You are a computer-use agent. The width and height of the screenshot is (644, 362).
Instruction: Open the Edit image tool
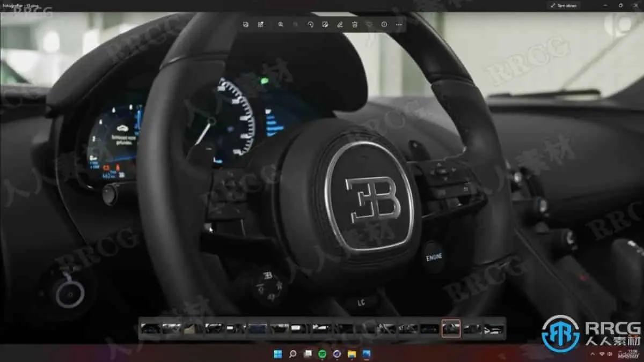(x=325, y=25)
